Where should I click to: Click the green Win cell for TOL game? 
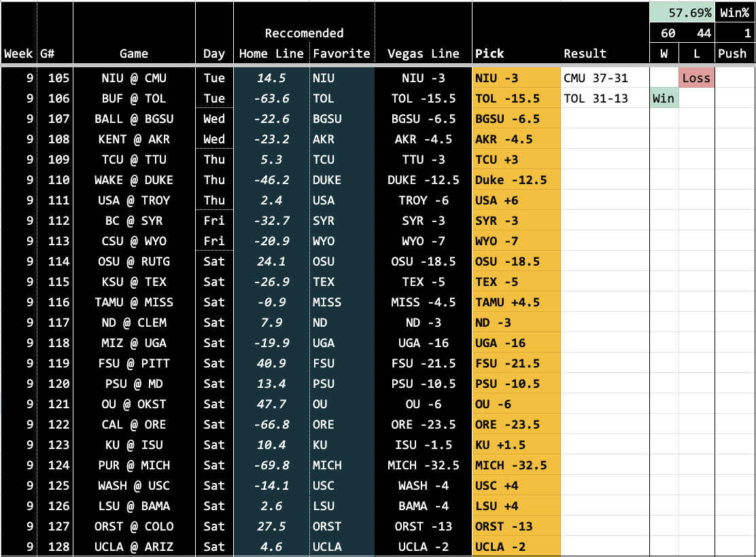click(664, 98)
